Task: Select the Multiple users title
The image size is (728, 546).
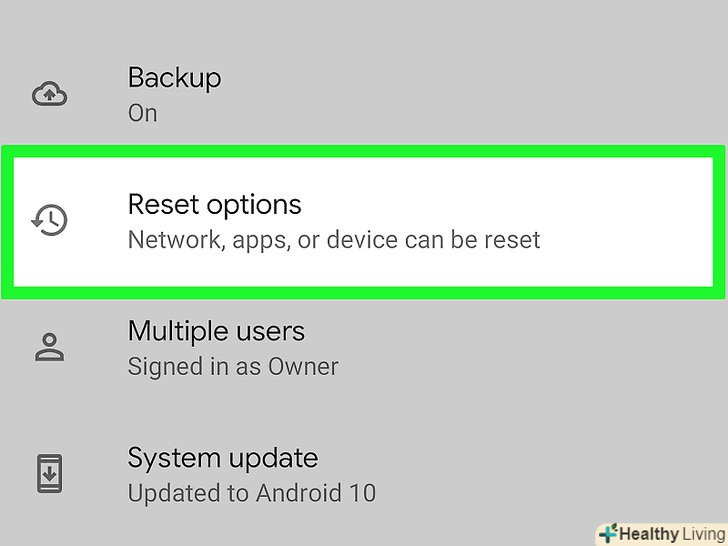Action: pyautogui.click(x=216, y=332)
